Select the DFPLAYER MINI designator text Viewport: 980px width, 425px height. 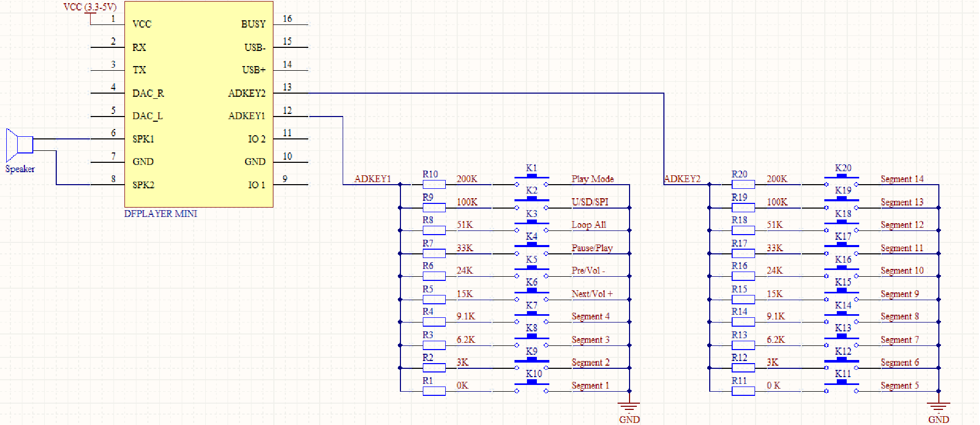160,214
